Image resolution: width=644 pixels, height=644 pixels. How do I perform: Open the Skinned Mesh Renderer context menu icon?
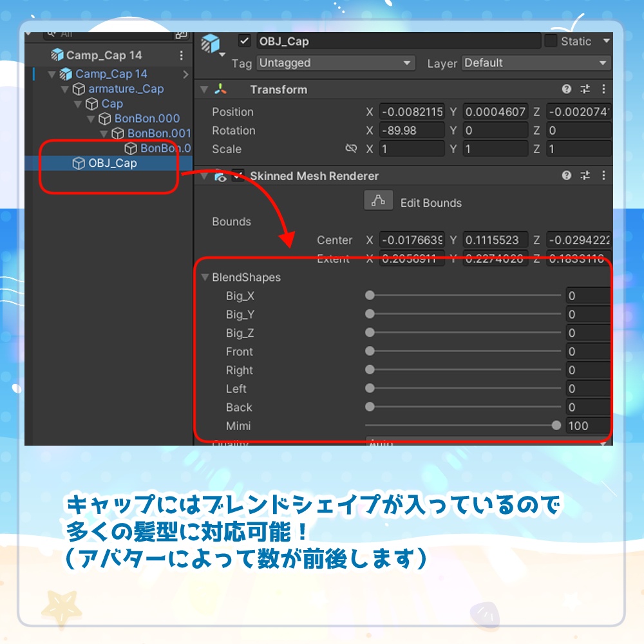click(603, 176)
